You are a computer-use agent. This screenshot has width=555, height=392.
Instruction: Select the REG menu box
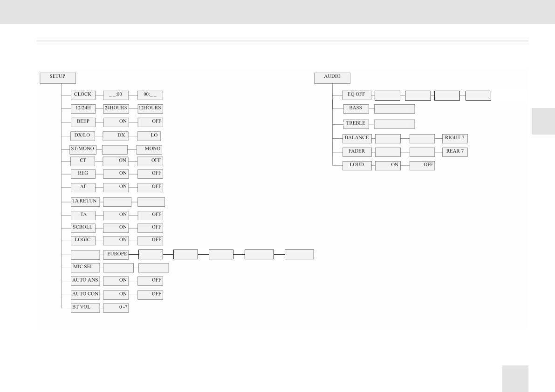pyautogui.click(x=83, y=174)
